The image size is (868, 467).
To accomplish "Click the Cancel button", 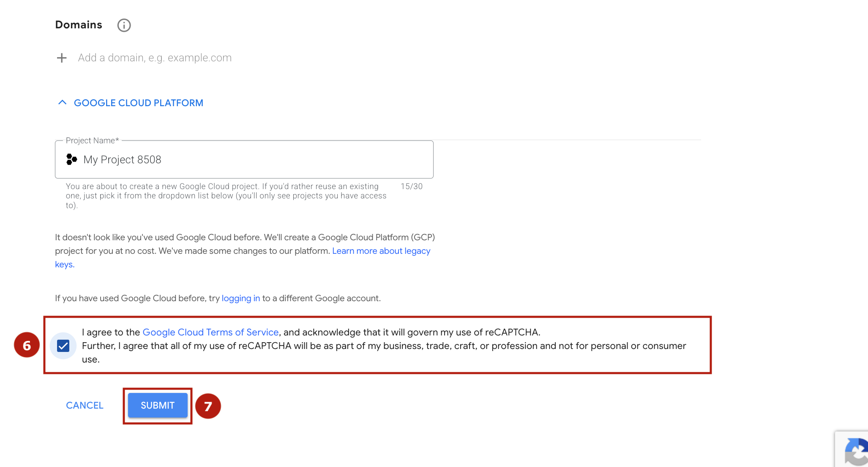I will point(85,405).
